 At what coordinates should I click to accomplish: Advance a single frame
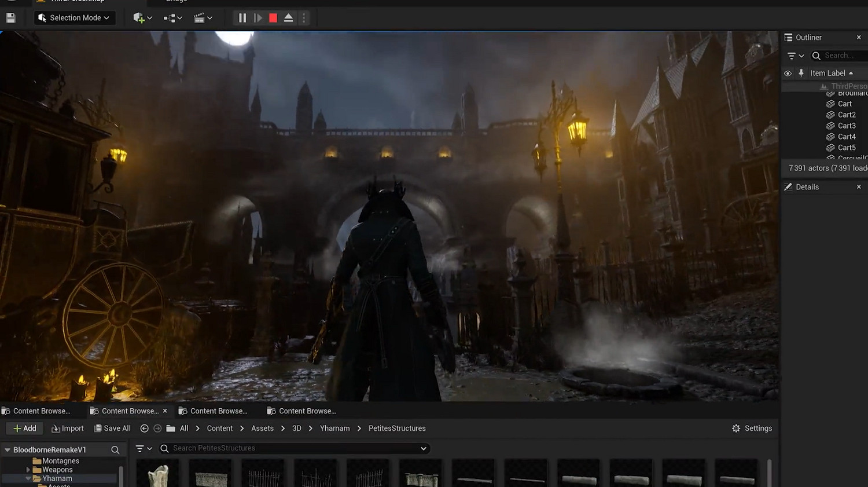[x=258, y=18]
